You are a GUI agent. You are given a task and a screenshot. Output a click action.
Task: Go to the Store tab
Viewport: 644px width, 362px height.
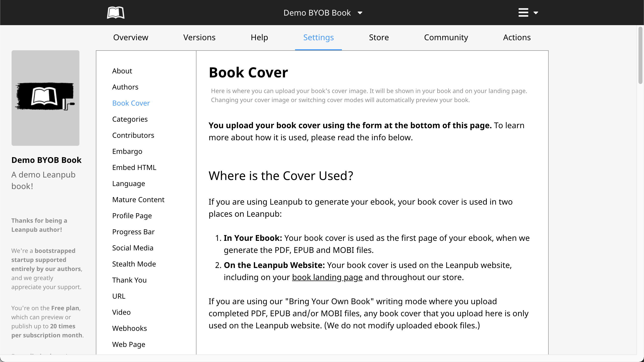coord(379,37)
